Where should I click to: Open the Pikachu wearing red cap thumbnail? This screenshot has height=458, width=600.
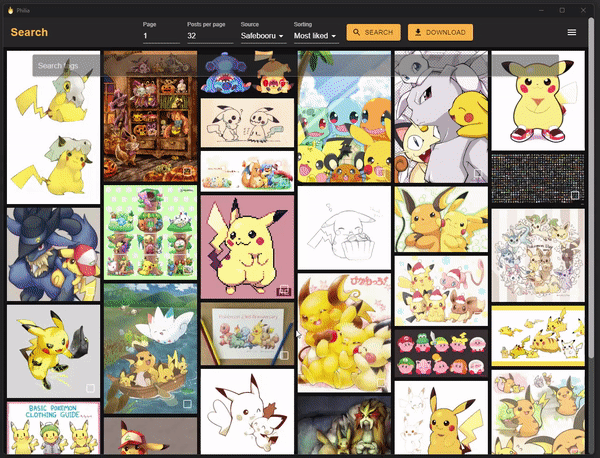[x=150, y=436]
